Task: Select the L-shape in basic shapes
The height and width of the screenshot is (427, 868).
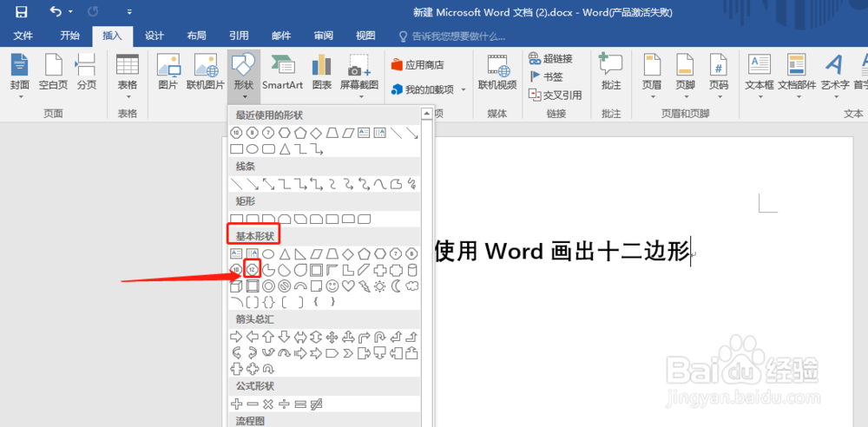Action: 348,270
